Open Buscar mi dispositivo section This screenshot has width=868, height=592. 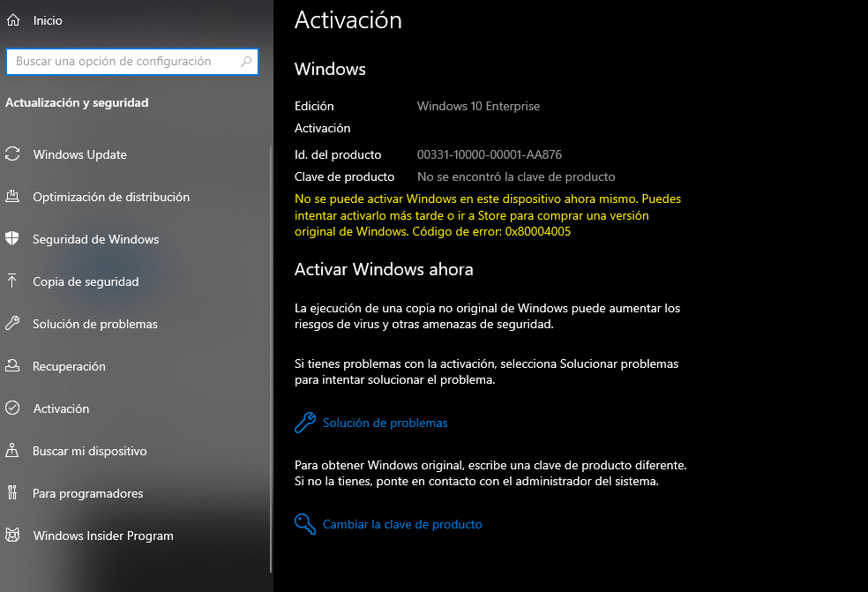(x=90, y=452)
